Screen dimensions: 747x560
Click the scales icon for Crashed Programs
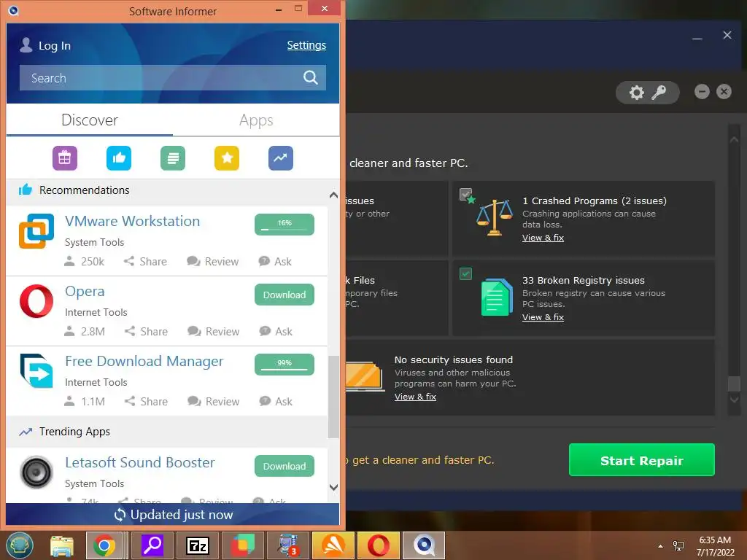click(495, 217)
